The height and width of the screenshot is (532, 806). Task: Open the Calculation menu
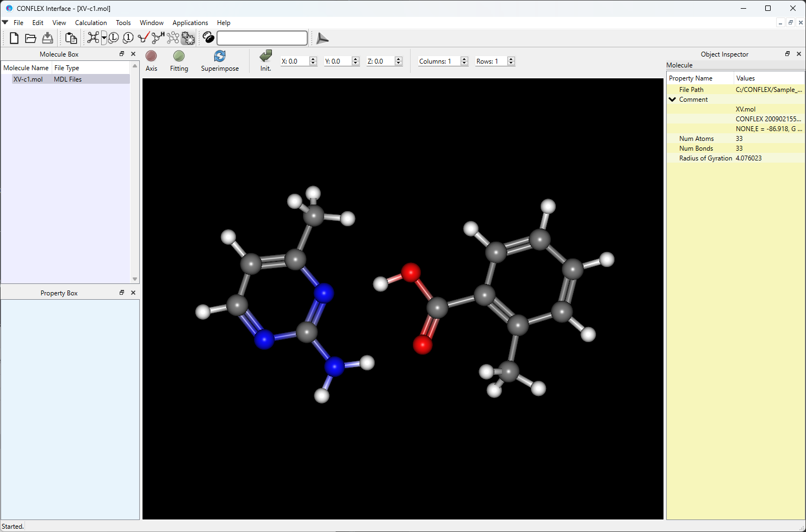pyautogui.click(x=91, y=23)
